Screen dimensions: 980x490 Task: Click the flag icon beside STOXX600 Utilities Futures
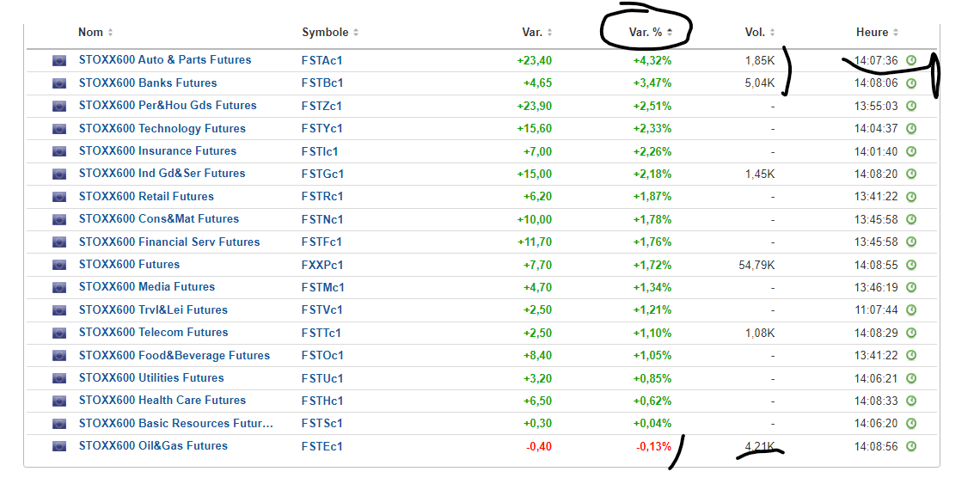59,378
